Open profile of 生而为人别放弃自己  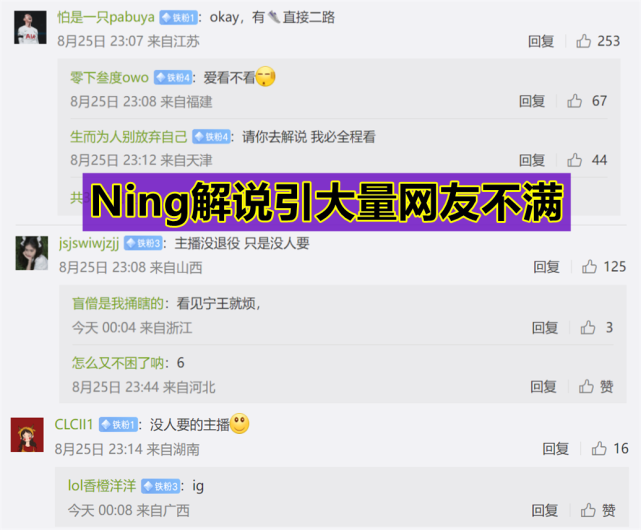tap(129, 137)
